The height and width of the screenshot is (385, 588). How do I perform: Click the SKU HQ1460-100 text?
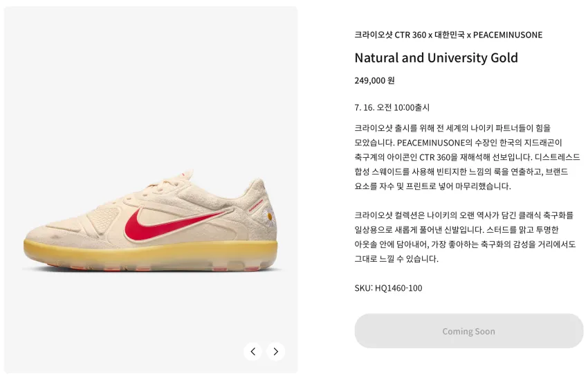(389, 288)
